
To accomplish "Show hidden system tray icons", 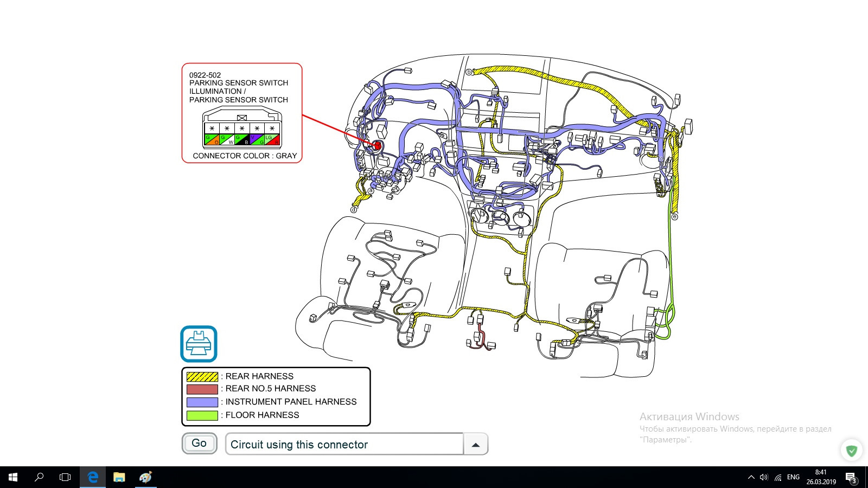I will pos(751,477).
